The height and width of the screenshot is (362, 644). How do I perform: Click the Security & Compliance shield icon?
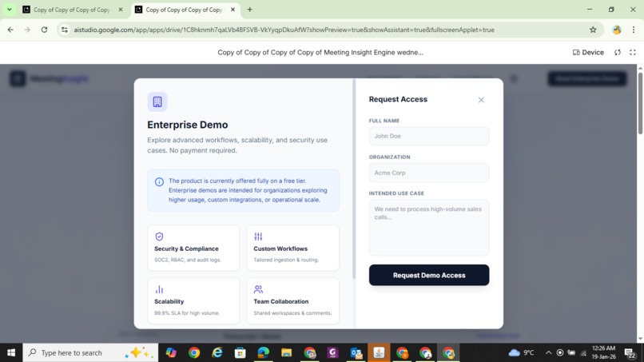pos(159,237)
